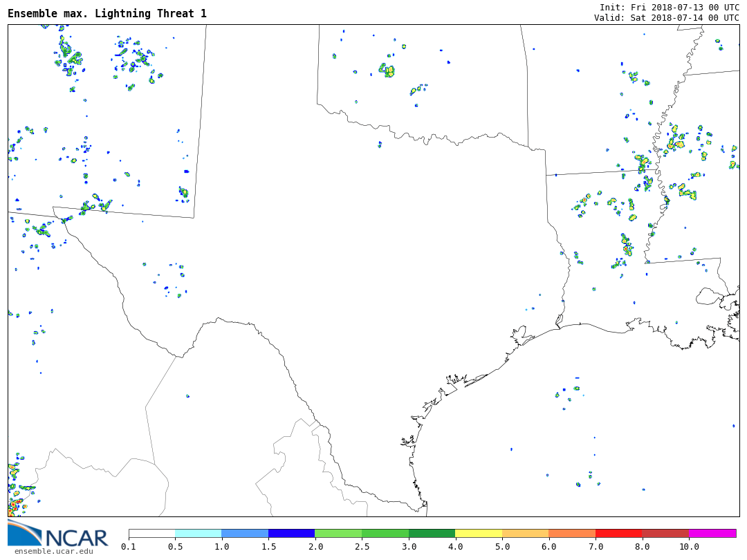Pick the dark blue 1.5–2.0 colorbar segment
This screenshot has width=747, height=560.
tap(292, 533)
